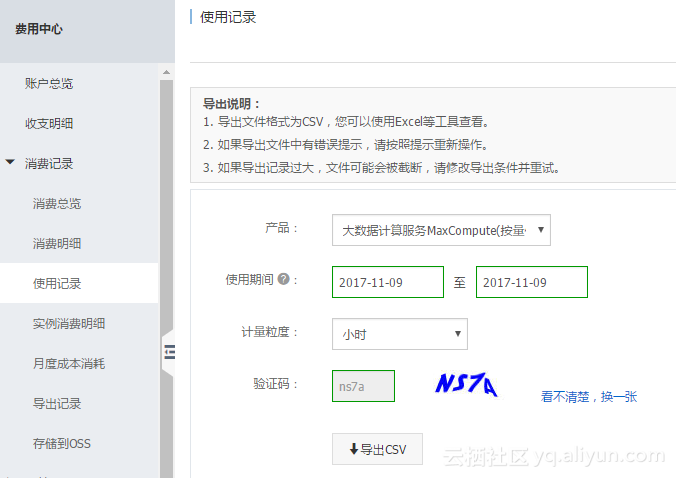Click the start date field 2017-11-09
The height and width of the screenshot is (478, 676).
(388, 282)
